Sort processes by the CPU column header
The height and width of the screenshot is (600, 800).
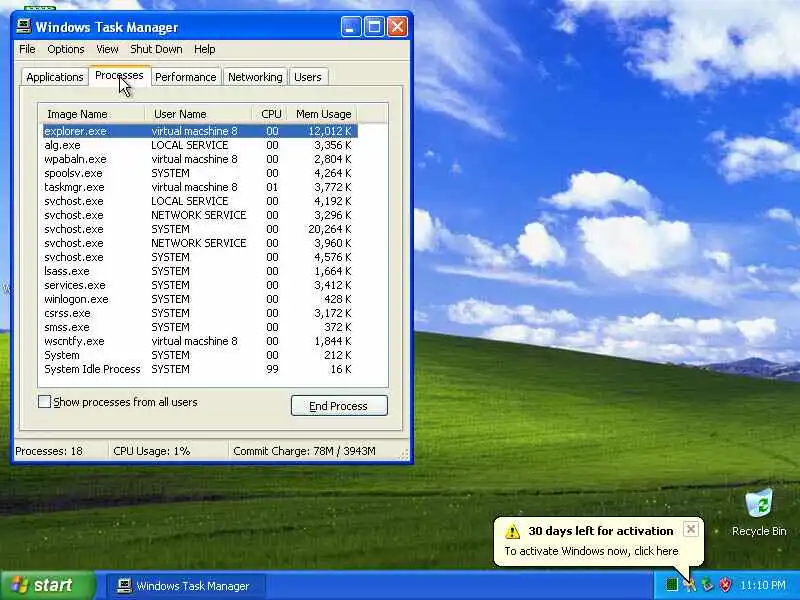[x=269, y=114]
